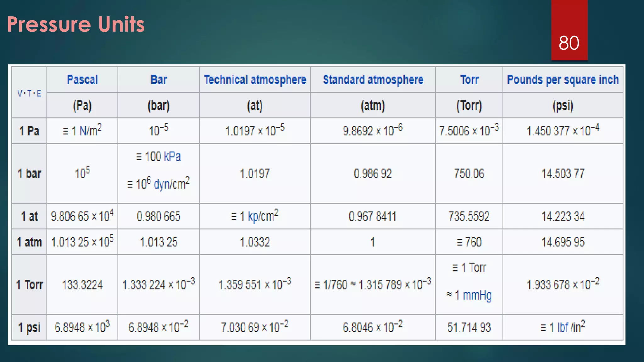Click slide number 80 badge
This screenshot has height=362, width=644.
click(569, 30)
